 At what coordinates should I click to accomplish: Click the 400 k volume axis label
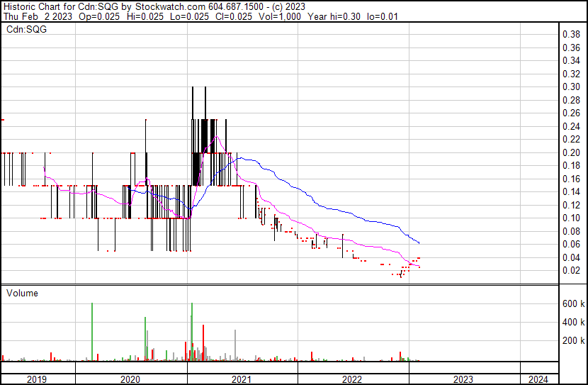coord(573,322)
